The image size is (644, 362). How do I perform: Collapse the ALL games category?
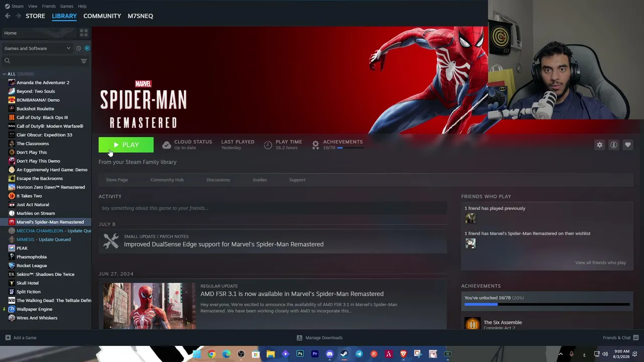[x=5, y=74]
